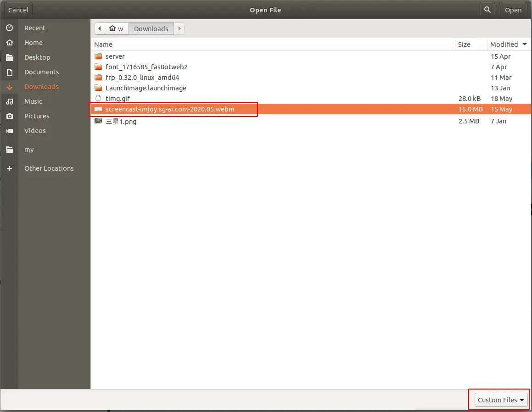The width and height of the screenshot is (532, 412).
Task: Click the Pictures camera icon in sidebar
Action: point(10,116)
